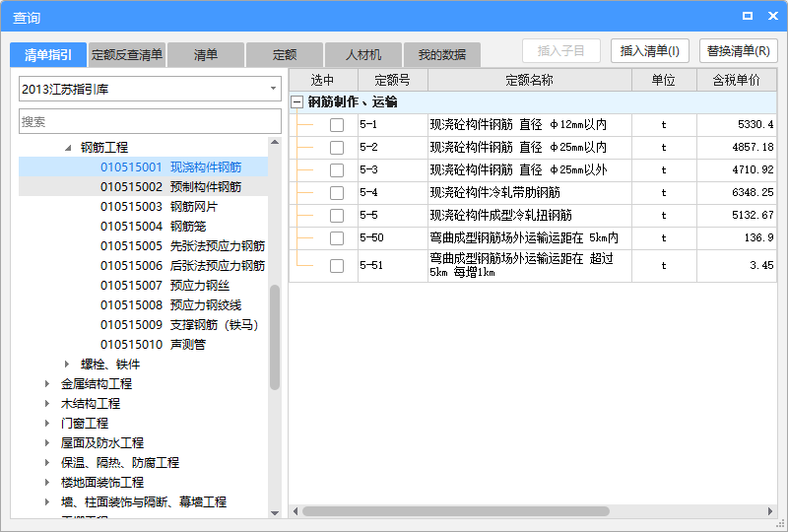
Task: Click table horizontal scrollbar left arrow
Action: pos(295,511)
